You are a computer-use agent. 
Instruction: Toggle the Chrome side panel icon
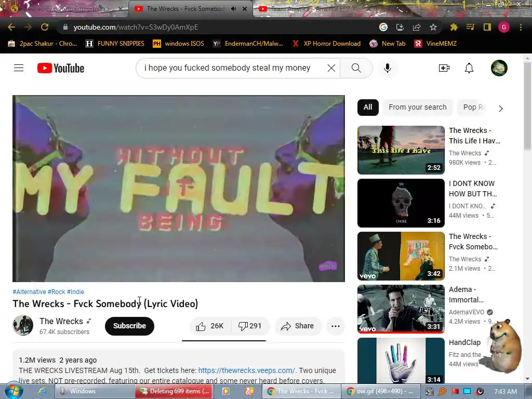pos(487,27)
